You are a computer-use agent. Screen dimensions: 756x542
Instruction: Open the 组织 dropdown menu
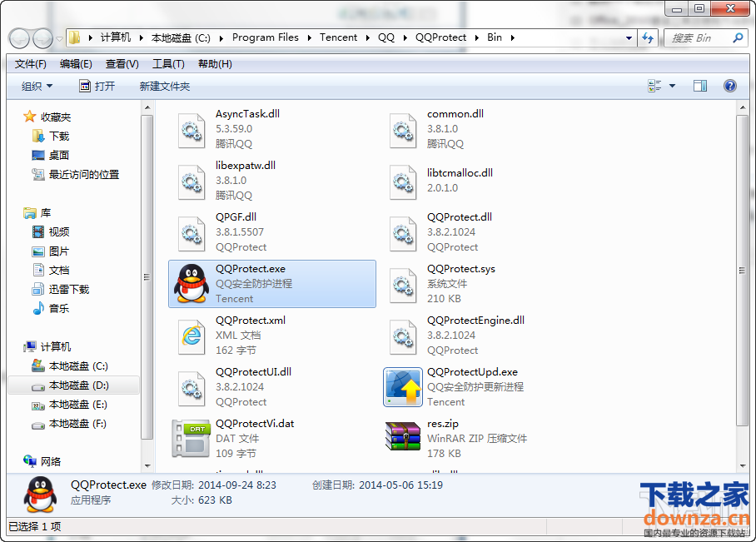click(x=37, y=87)
